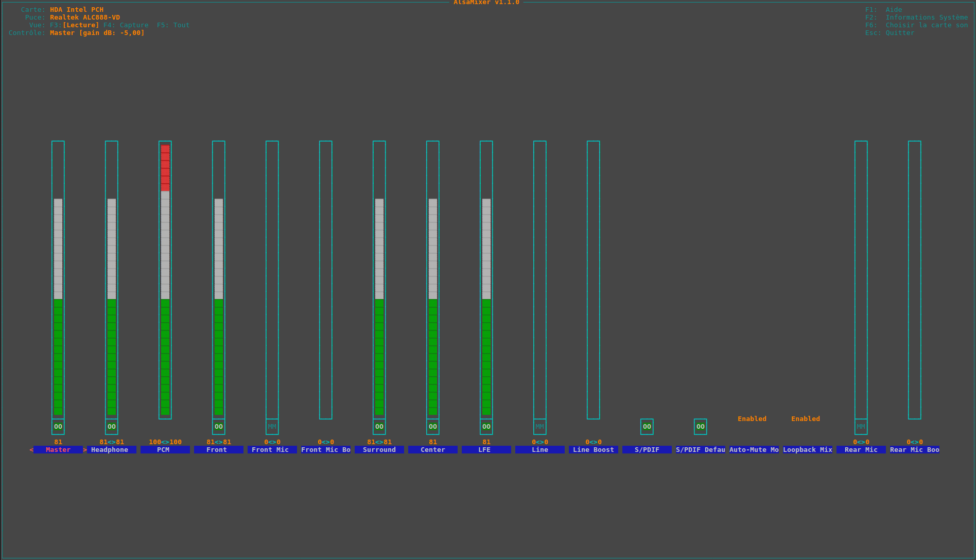Select the Loopback Mix control label
The height and width of the screenshot is (560, 976).
point(807,450)
